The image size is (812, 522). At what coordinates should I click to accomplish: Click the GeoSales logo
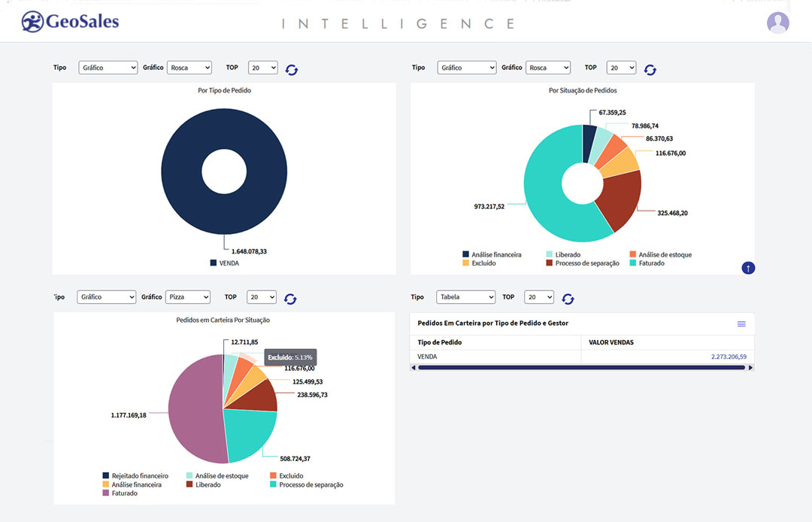click(x=70, y=21)
